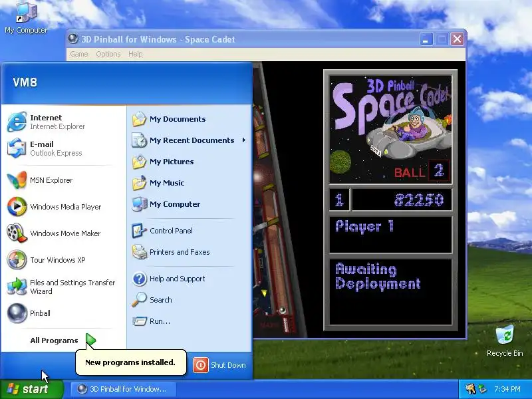Screen dimensions: 532x399
Task: Open the Run... dialog
Action: tap(190, 321)
